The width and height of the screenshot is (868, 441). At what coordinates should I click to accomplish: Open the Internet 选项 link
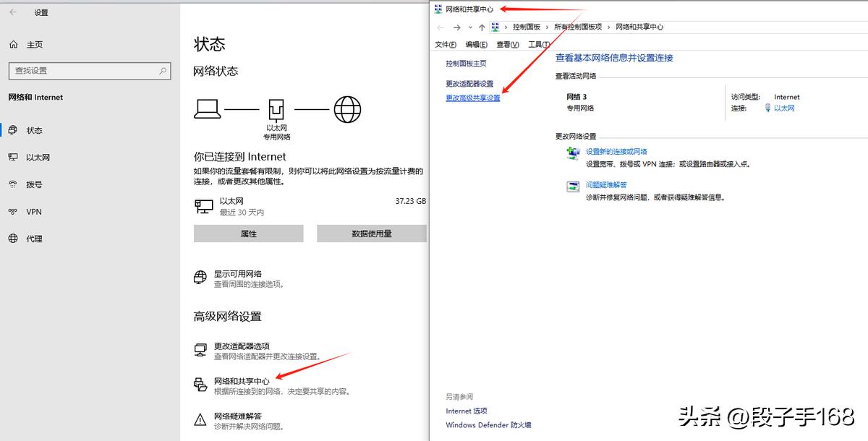click(466, 409)
